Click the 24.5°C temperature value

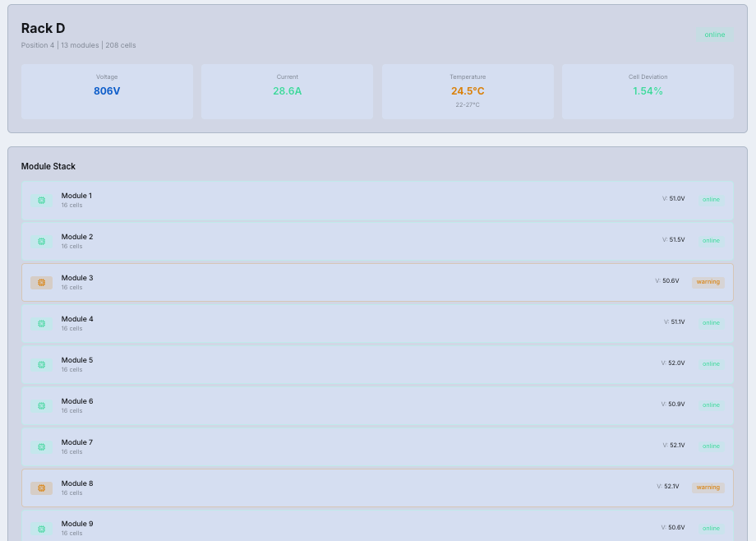coord(468,91)
